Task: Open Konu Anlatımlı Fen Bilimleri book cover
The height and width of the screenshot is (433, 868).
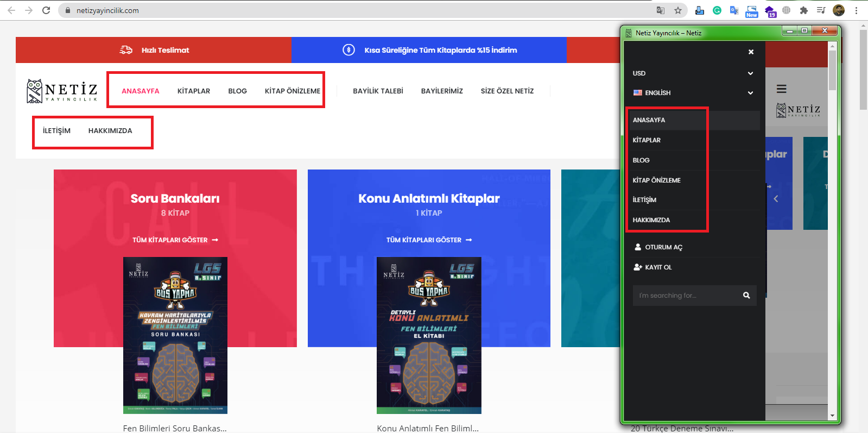Action: (429, 335)
